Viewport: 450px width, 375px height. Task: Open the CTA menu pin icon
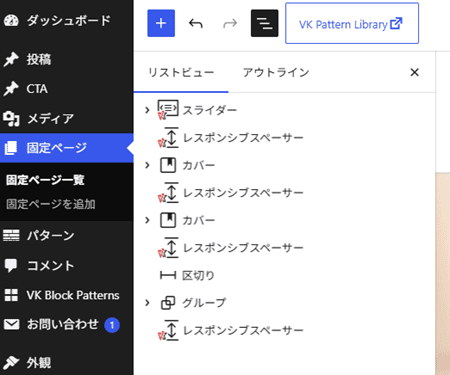coord(11,89)
